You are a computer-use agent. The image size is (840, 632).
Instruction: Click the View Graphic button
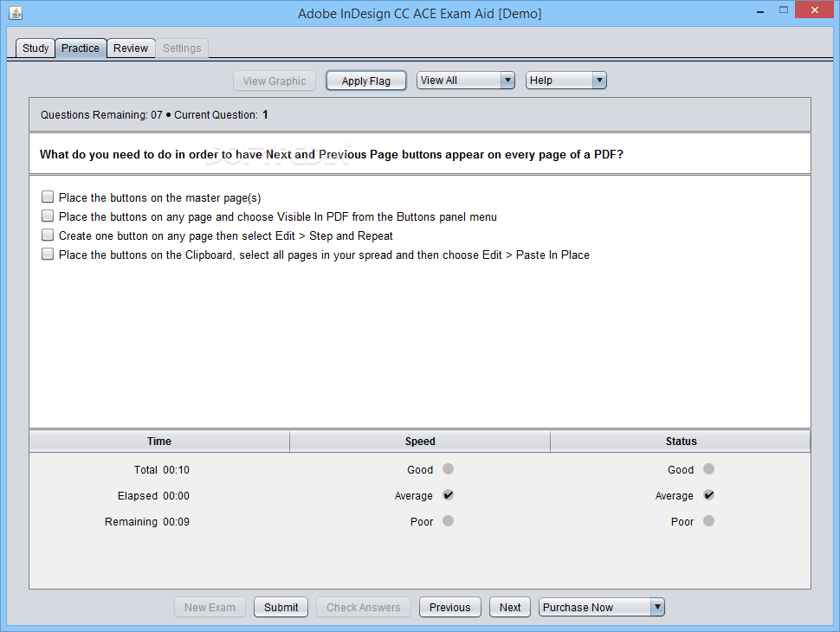coord(275,81)
